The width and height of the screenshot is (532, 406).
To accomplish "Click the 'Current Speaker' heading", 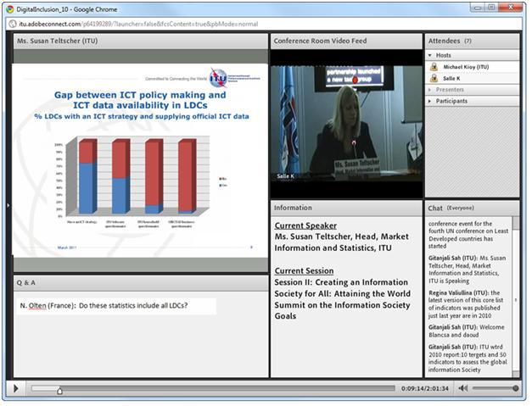I will click(x=305, y=225).
